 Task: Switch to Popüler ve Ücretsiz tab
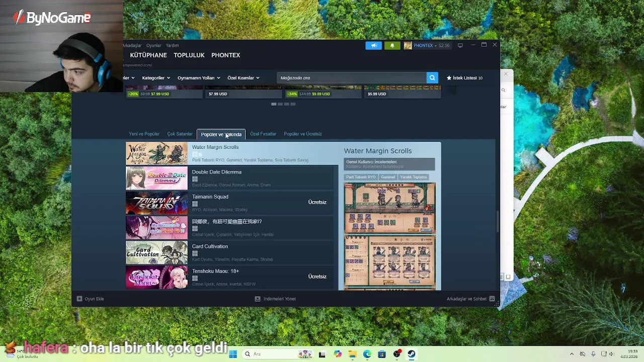(x=303, y=134)
